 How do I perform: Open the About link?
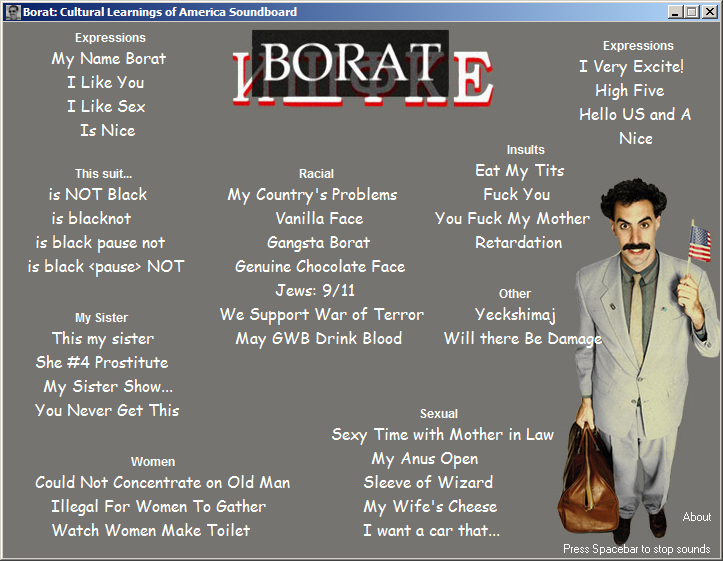tap(697, 517)
